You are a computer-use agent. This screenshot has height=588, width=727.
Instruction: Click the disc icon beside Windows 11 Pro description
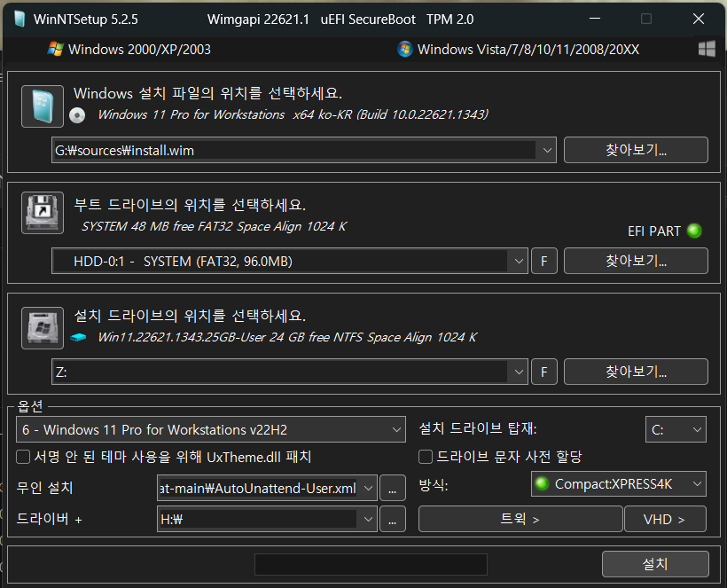coord(77,115)
